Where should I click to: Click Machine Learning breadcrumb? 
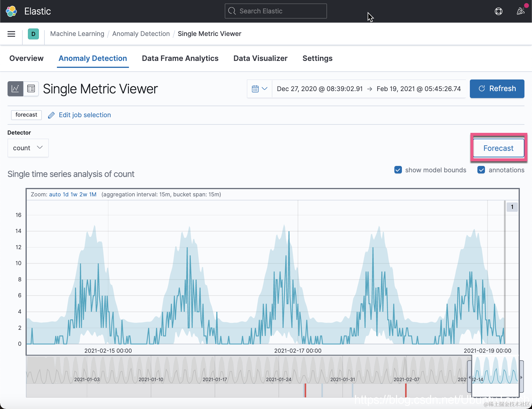77,34
